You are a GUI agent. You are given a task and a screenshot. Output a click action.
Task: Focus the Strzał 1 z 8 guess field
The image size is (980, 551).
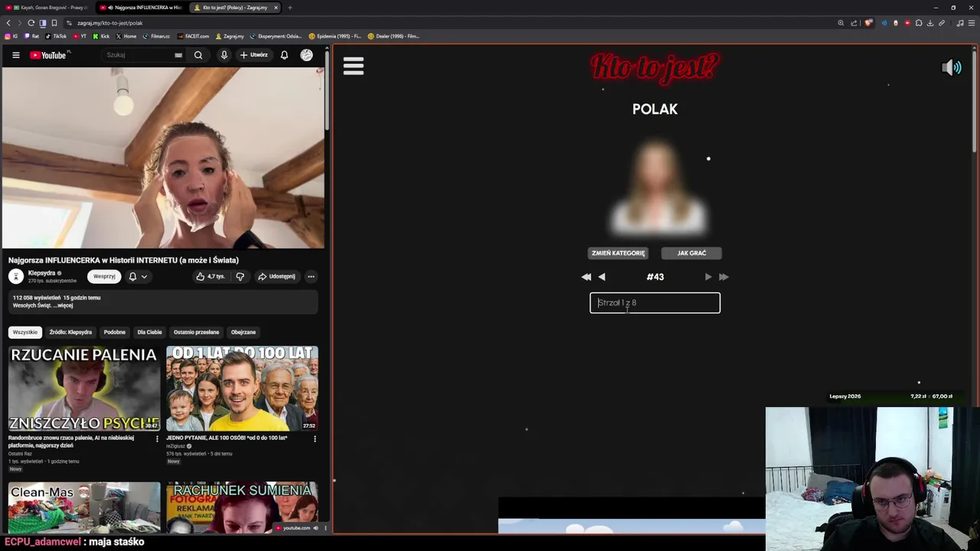pyautogui.click(x=655, y=303)
